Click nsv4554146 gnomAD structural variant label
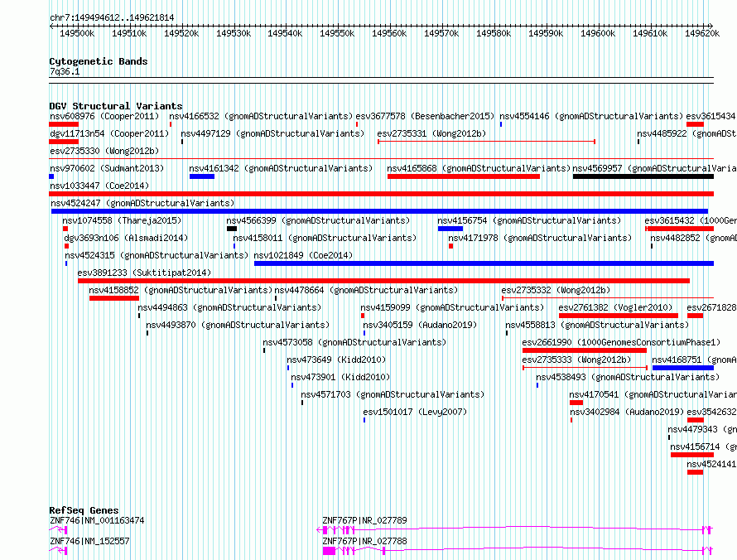The image size is (737, 560). pyautogui.click(x=590, y=116)
